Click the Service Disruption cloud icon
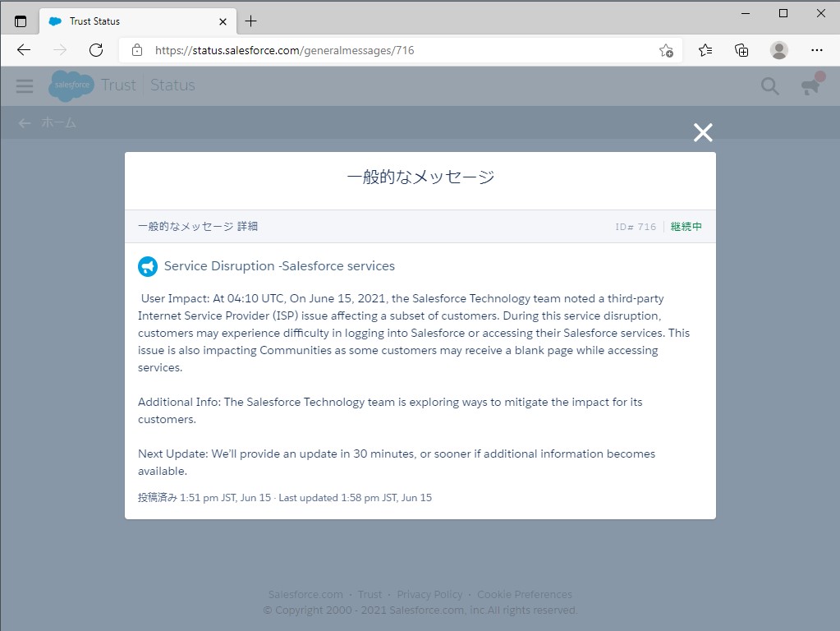This screenshot has width=840, height=631. point(147,266)
